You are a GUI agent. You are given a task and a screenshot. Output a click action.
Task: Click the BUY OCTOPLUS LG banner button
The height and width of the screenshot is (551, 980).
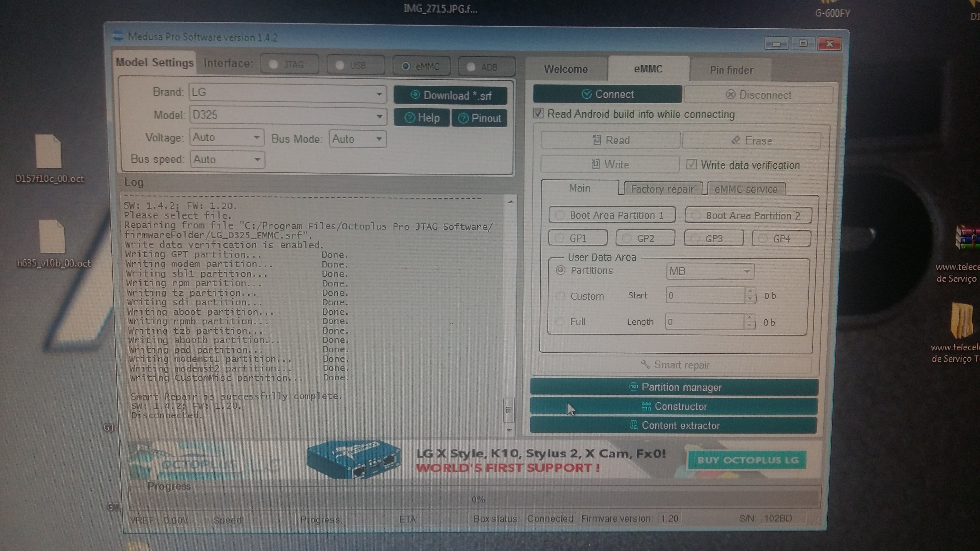[x=747, y=460]
